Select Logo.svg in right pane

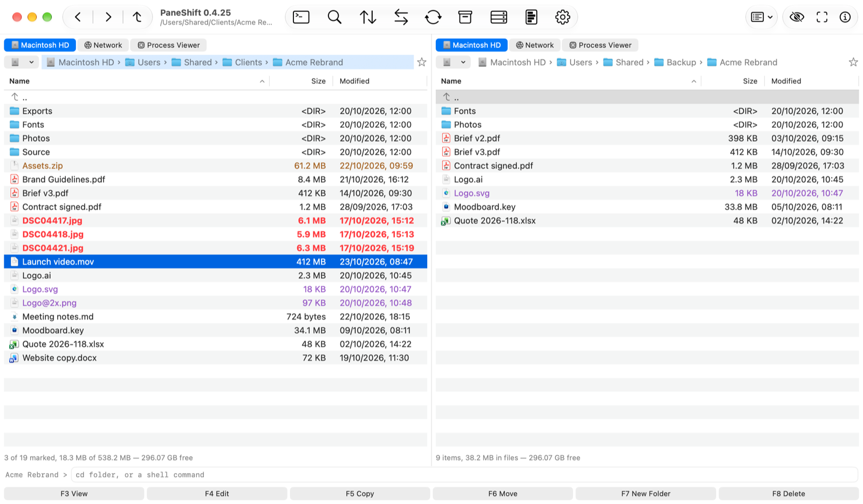point(647,194)
